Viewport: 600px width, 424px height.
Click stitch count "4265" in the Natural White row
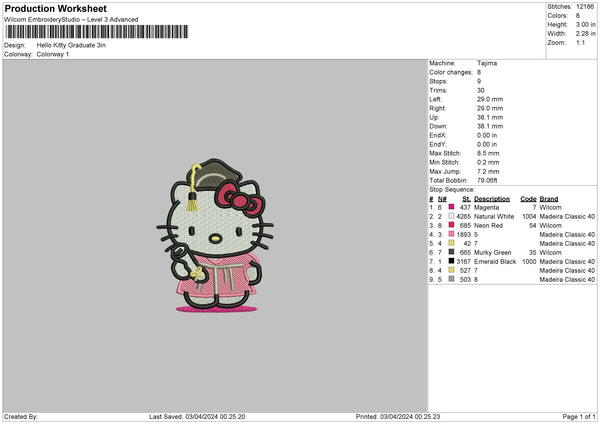tap(463, 216)
